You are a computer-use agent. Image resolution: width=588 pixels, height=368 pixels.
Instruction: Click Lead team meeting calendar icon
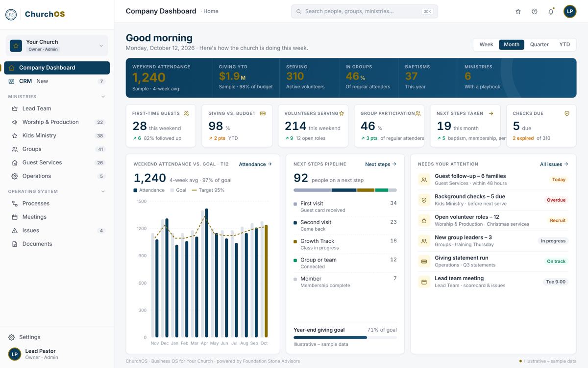pos(424,282)
